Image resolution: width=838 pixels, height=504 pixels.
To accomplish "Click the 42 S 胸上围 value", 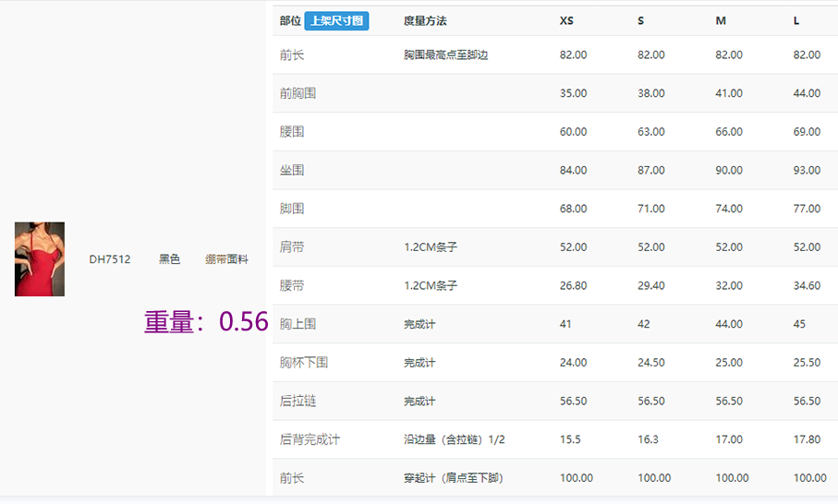I will pyautogui.click(x=643, y=324).
